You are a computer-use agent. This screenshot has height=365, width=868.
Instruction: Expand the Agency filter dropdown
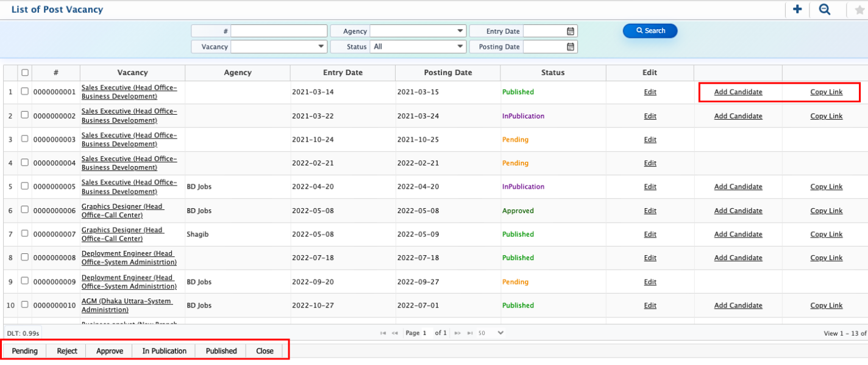tap(460, 31)
